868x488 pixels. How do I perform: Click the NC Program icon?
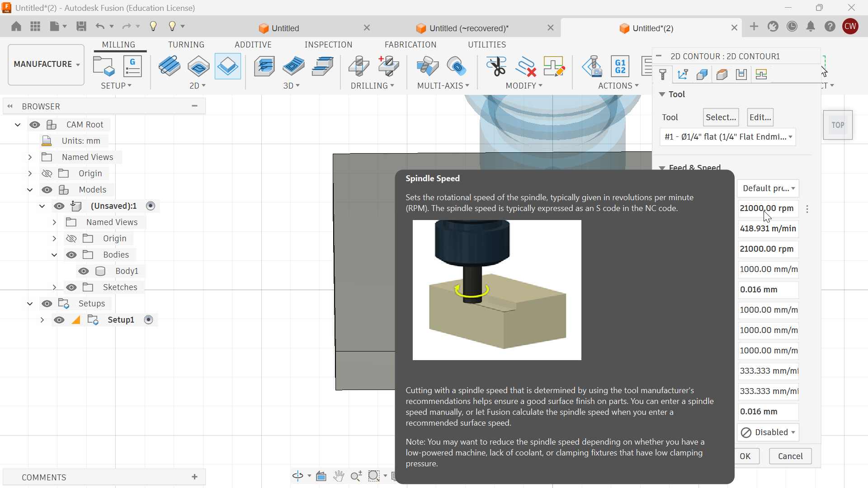pos(132,66)
